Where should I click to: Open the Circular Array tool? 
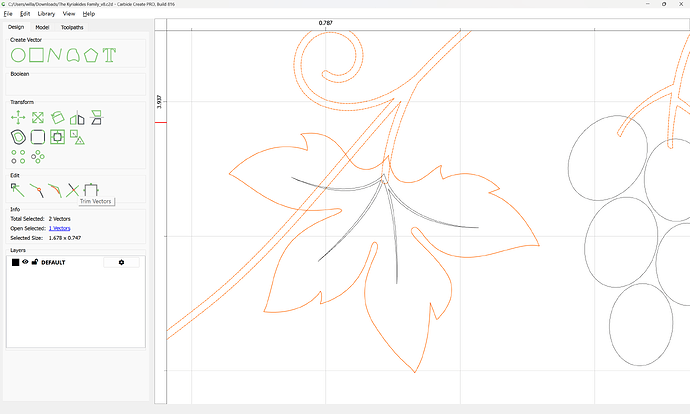pos(38,157)
